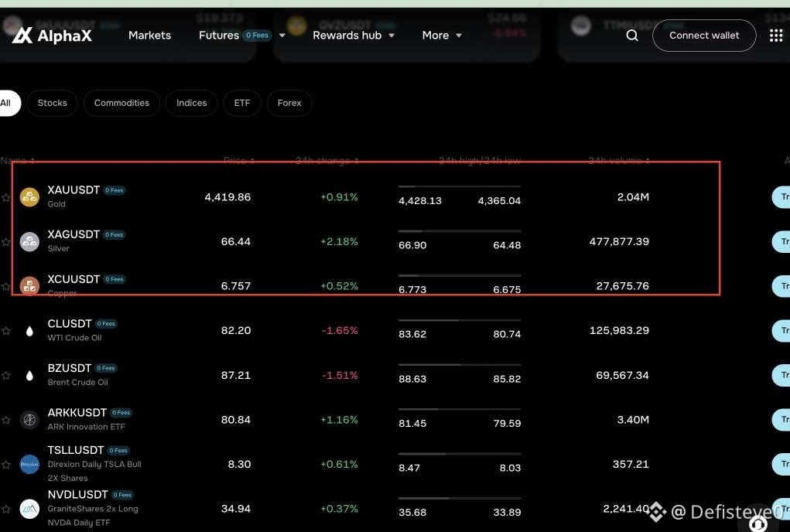Click the TSLLUSDT Direxion icon
This screenshot has width=790, height=532.
[29, 464]
